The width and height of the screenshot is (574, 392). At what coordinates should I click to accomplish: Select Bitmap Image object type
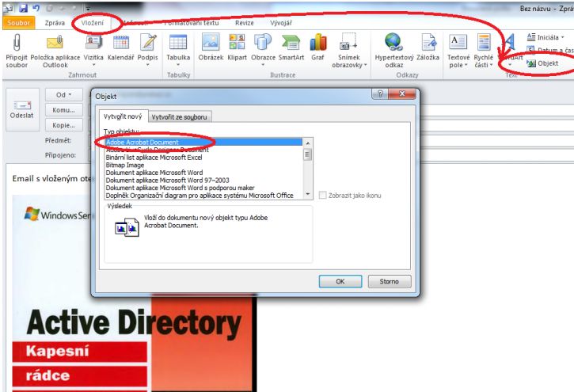tap(203, 165)
